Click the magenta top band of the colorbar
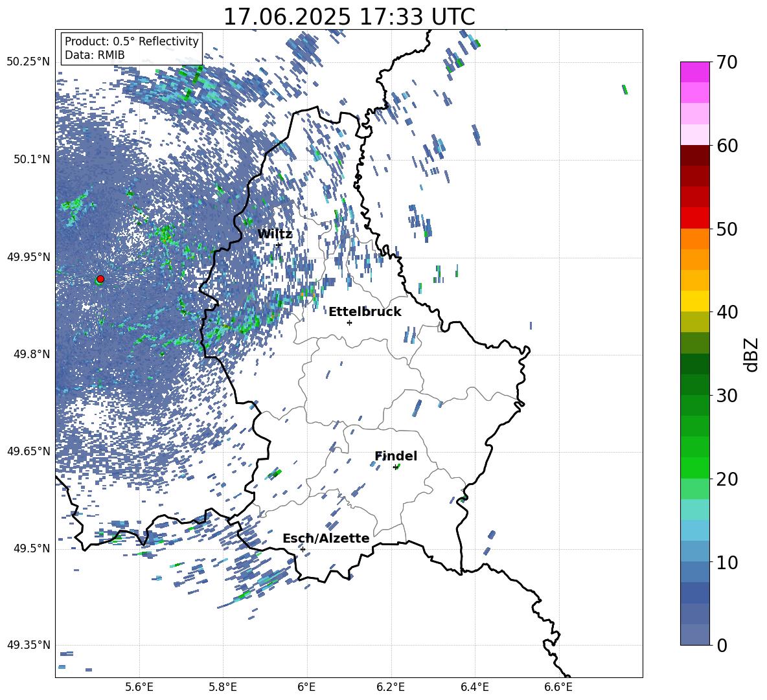 coord(694,72)
